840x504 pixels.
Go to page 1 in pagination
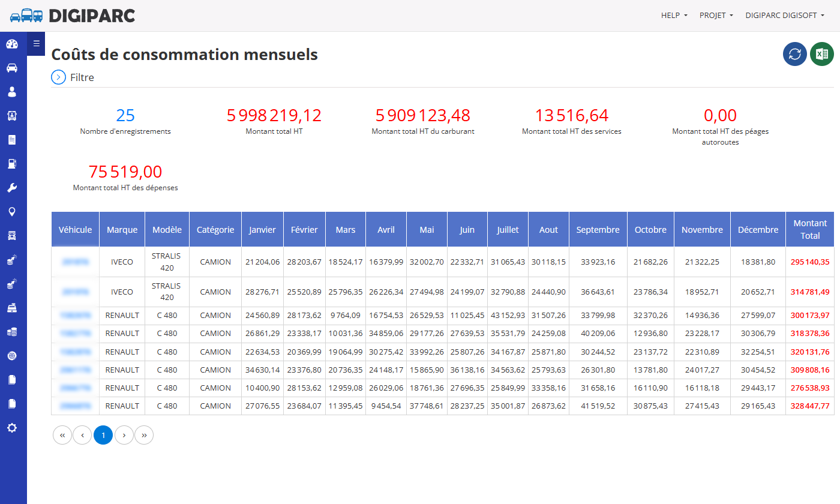[x=103, y=435]
